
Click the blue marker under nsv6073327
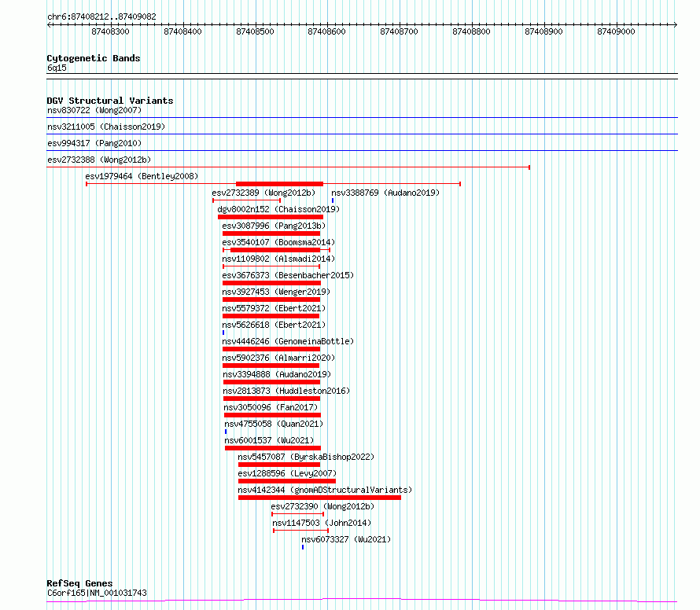(x=303, y=547)
